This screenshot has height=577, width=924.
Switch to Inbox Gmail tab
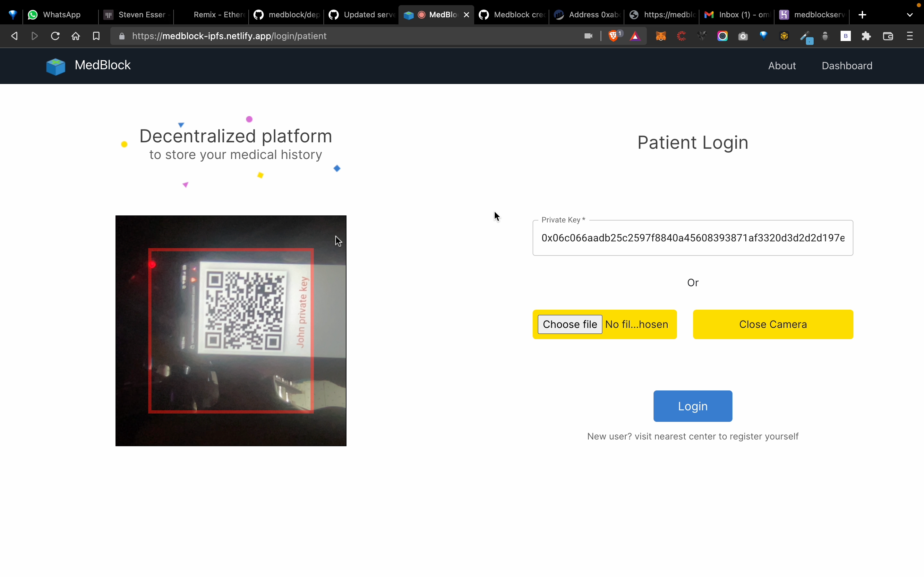[737, 15]
